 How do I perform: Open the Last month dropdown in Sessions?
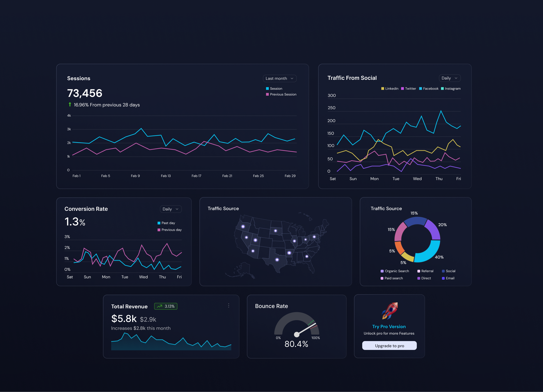pos(279,78)
